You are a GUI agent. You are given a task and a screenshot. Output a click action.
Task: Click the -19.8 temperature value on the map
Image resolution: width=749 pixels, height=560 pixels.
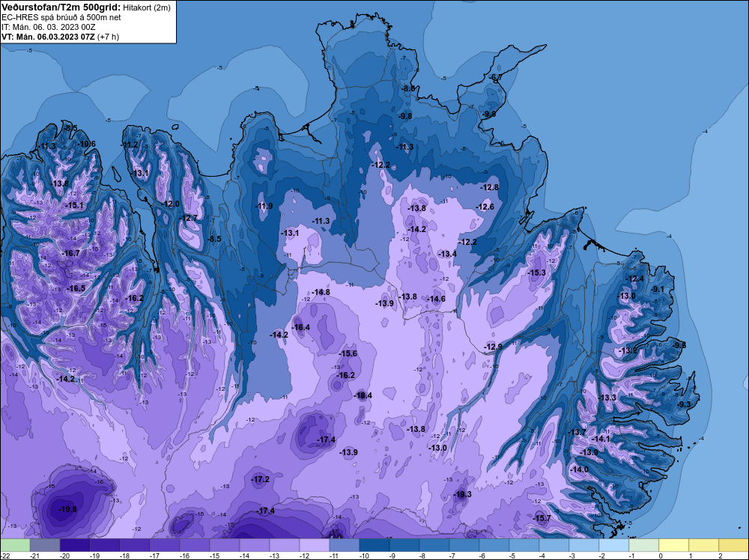(x=67, y=509)
